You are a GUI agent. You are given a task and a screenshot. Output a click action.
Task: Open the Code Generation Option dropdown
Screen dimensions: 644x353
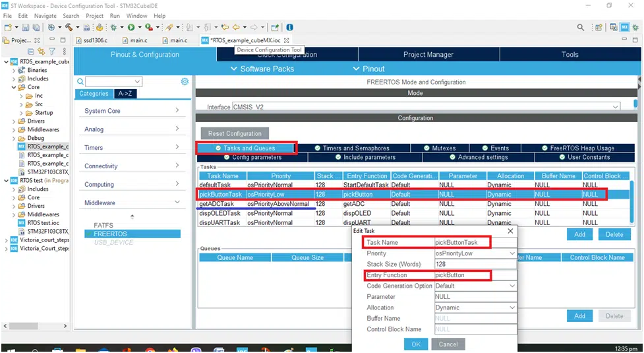point(512,286)
